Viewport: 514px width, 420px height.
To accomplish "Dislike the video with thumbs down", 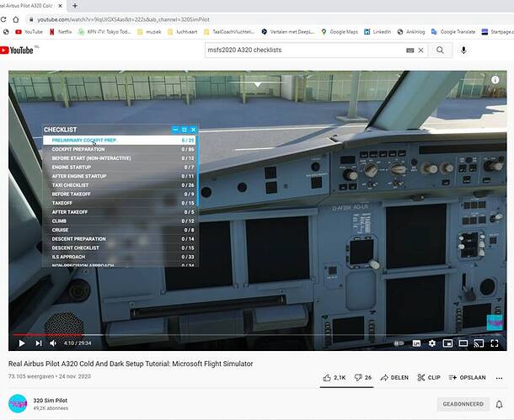I will point(363,377).
